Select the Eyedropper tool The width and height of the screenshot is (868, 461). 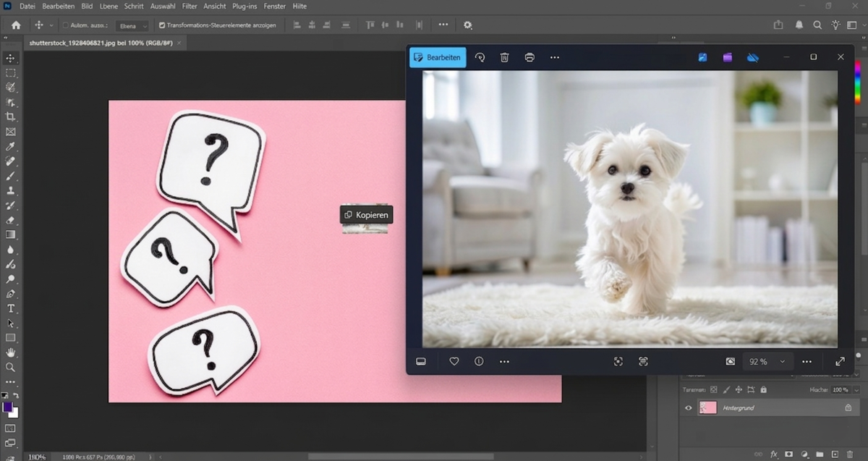10,146
